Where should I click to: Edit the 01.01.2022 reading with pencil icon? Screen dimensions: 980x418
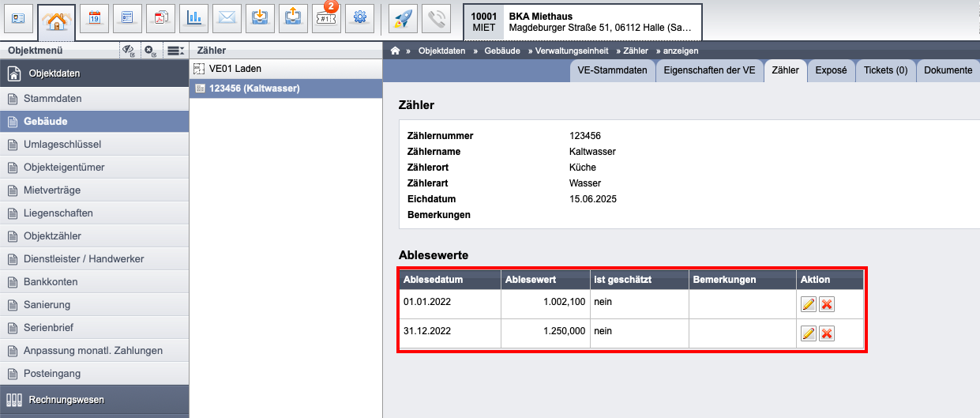(x=808, y=304)
